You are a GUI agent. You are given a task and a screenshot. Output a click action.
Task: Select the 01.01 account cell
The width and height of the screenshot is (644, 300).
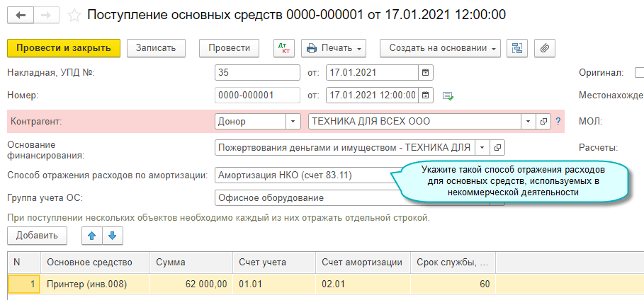(x=275, y=284)
